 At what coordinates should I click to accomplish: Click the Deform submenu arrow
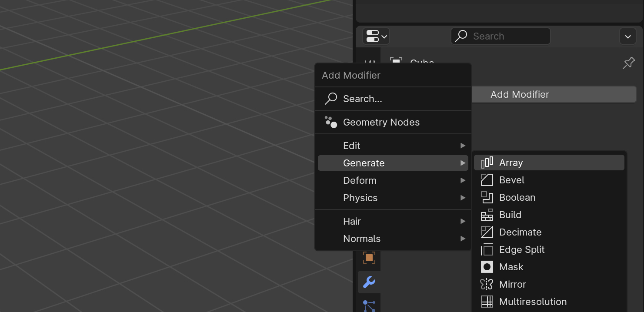pos(463,180)
